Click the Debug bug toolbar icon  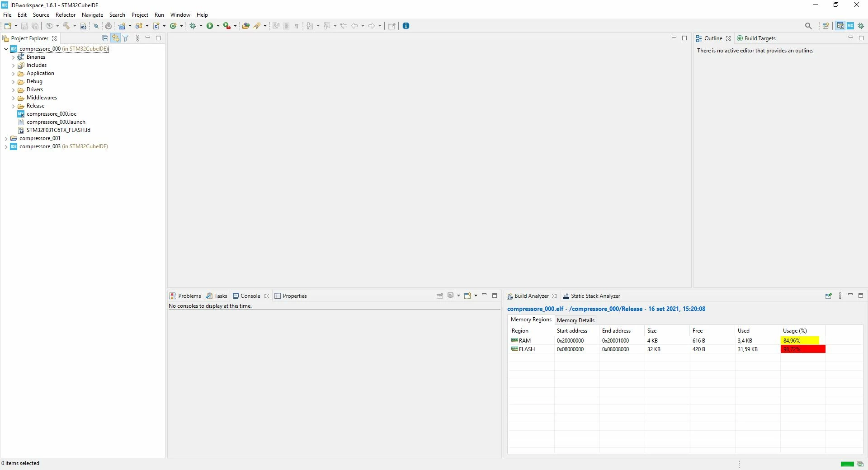click(x=193, y=26)
